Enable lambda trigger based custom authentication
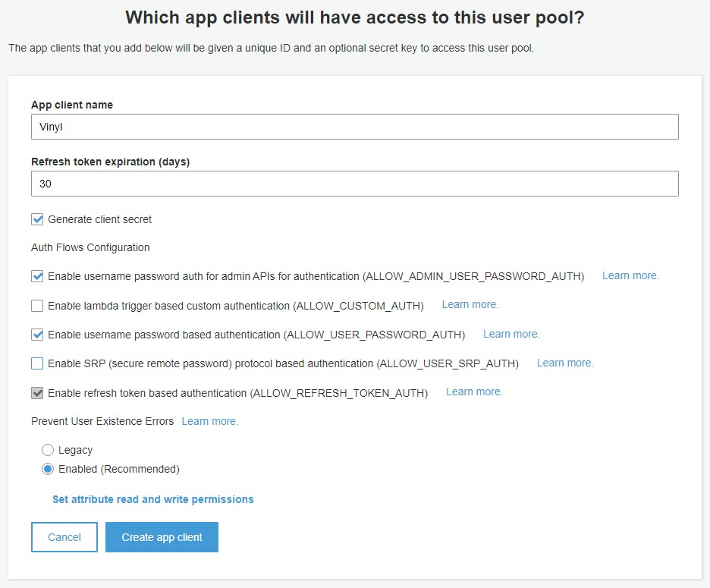The image size is (710, 588). point(37,306)
